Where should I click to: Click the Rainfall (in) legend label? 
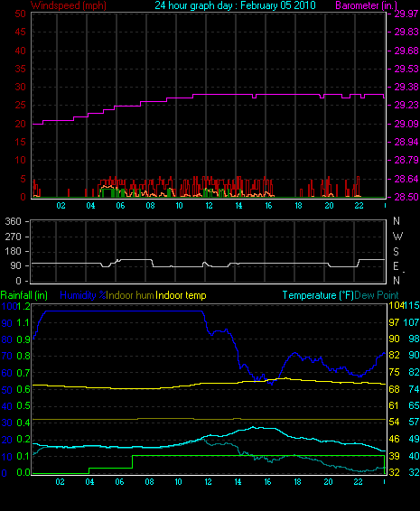24,295
